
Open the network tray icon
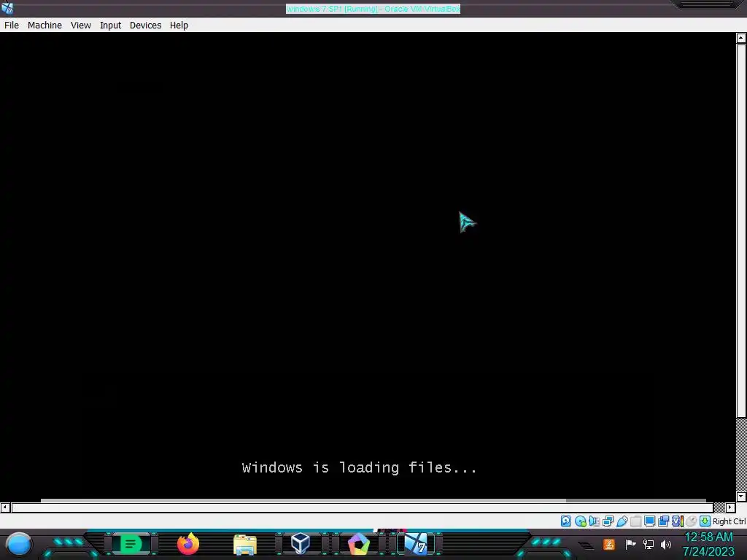pyautogui.click(x=649, y=544)
